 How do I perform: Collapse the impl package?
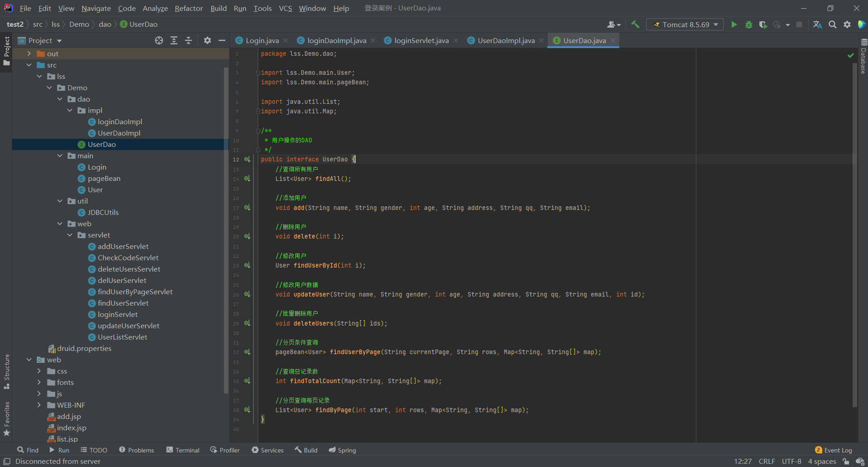(x=70, y=110)
